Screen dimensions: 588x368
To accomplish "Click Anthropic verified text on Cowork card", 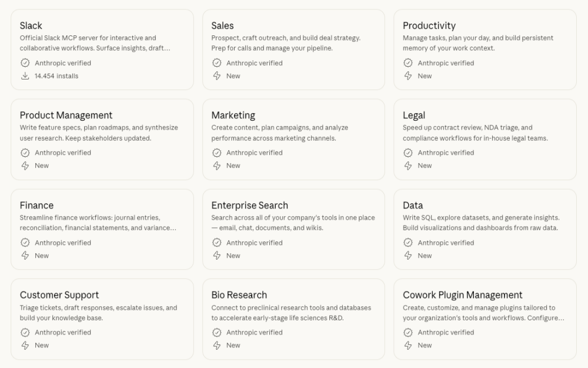I will (446, 333).
